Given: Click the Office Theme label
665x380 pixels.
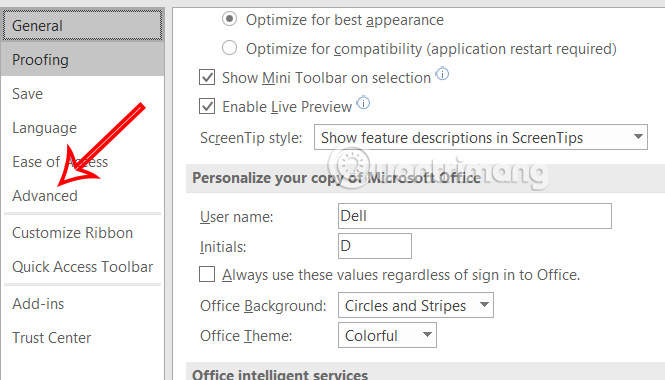Looking at the screenshot, I should (246, 335).
